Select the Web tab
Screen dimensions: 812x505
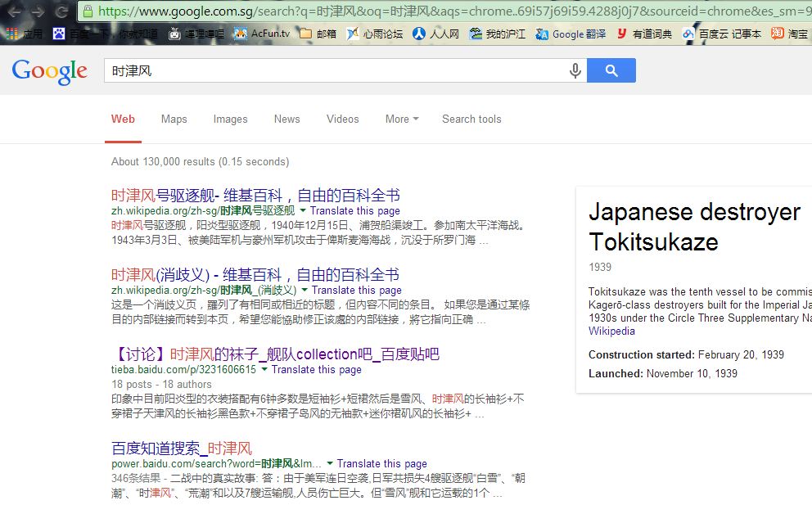pyautogui.click(x=123, y=119)
